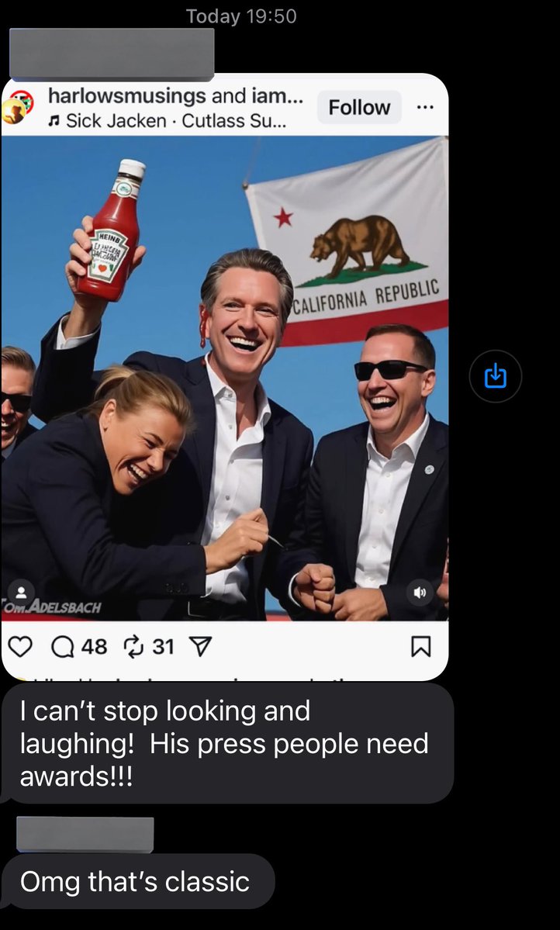Open the harlowsmusings profile avatar
Viewport: 560px width, 930px height.
pyautogui.click(x=18, y=107)
